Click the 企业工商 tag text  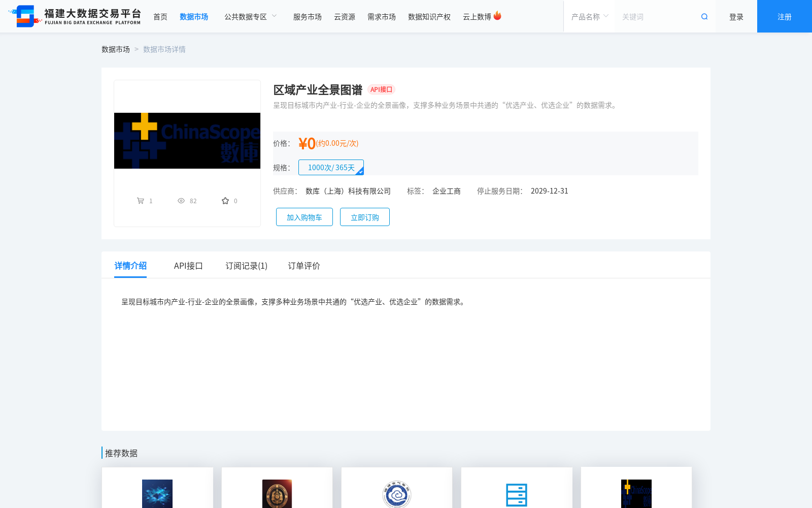coord(447,191)
